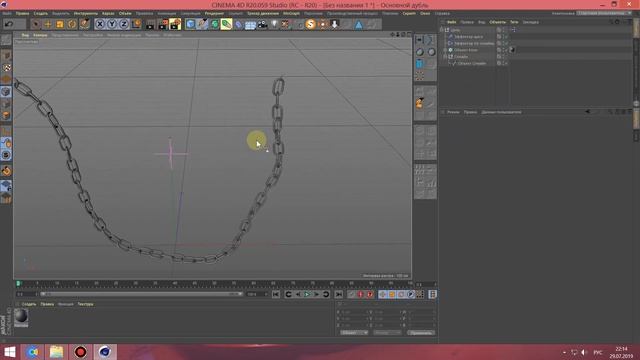Toggle the Z axis lock

pos(124,24)
